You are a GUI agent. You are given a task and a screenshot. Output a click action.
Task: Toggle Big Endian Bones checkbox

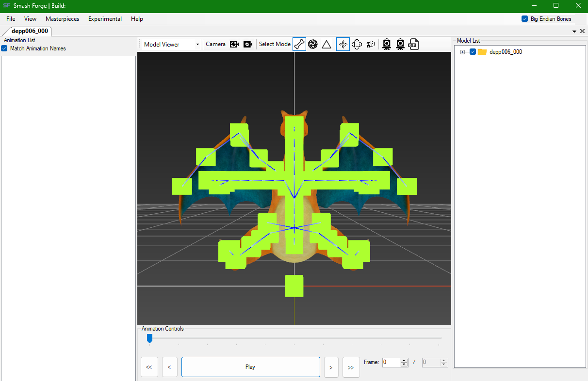(x=524, y=19)
